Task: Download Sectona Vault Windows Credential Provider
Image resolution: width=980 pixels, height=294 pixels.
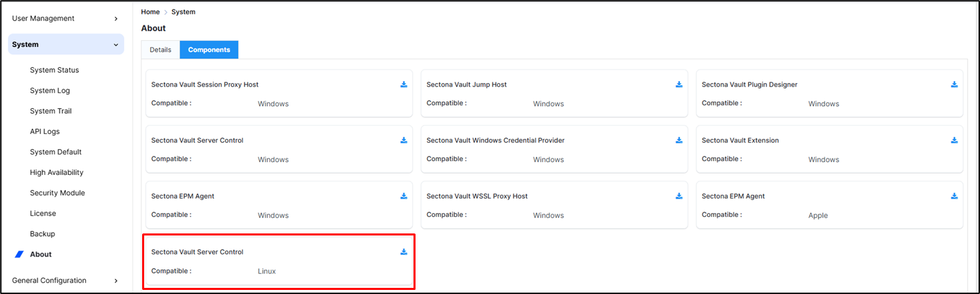Action: [x=679, y=140]
